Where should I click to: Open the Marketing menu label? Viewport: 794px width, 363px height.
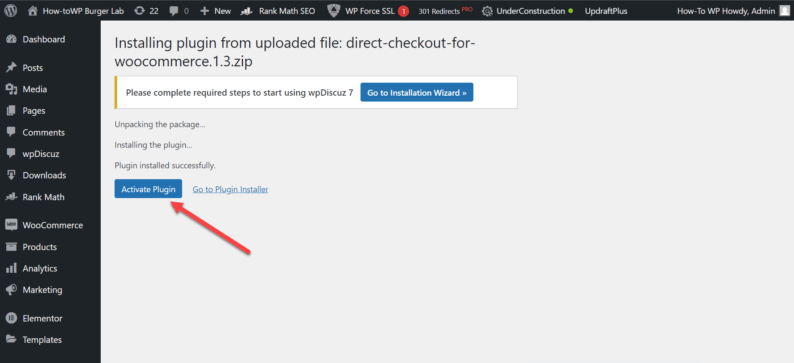click(x=43, y=290)
